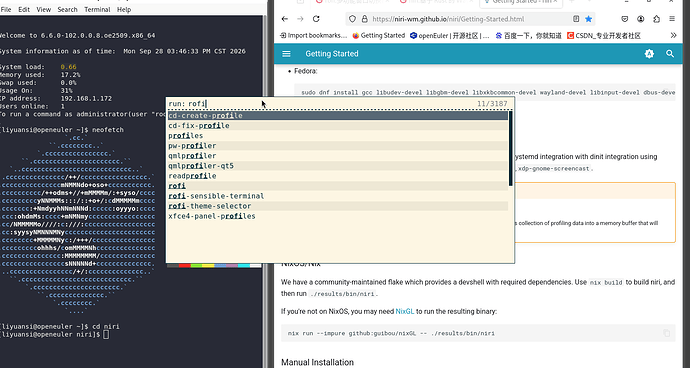690x368 pixels.
Task: Open the terminal View menu
Action: tap(44, 9)
